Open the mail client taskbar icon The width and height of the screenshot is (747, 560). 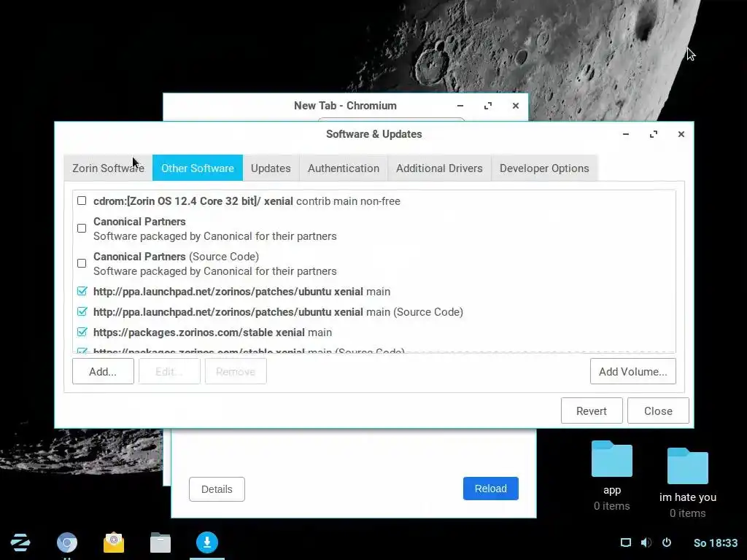coord(114,542)
